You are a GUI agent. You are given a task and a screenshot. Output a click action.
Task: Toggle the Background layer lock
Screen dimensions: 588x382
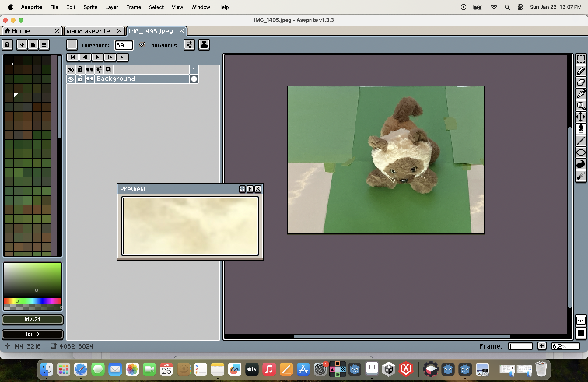tap(80, 79)
